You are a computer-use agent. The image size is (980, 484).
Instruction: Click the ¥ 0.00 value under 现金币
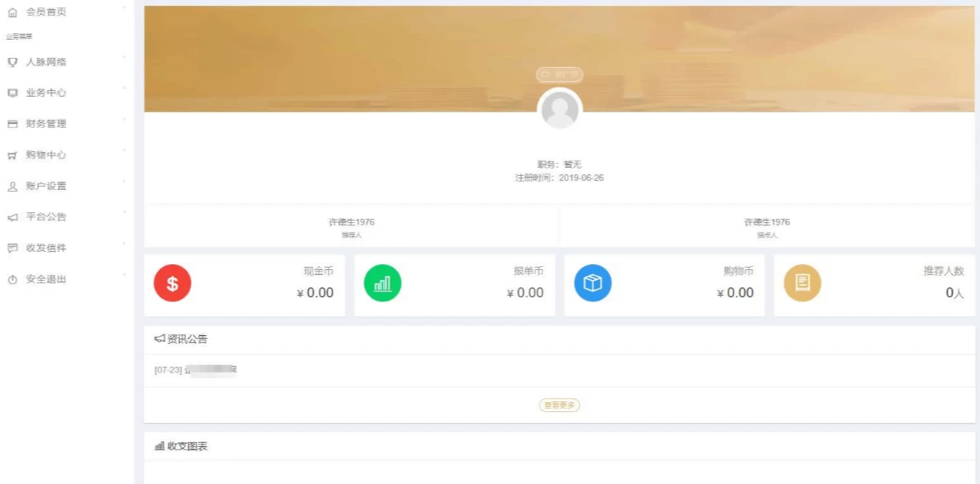[315, 292]
